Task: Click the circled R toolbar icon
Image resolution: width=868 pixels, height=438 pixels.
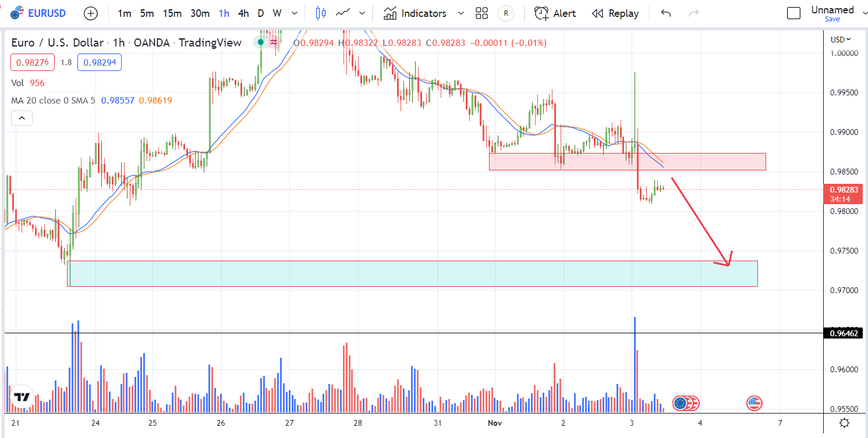Action: [506, 13]
